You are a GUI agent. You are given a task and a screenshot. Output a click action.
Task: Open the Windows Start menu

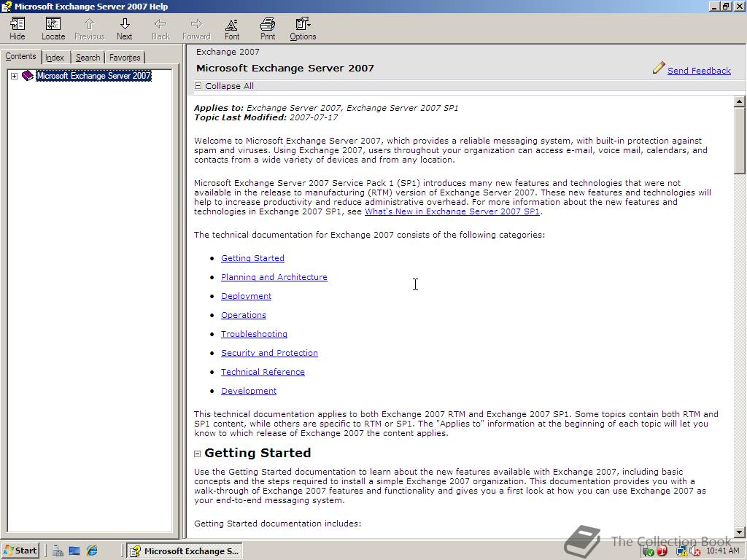click(20, 551)
